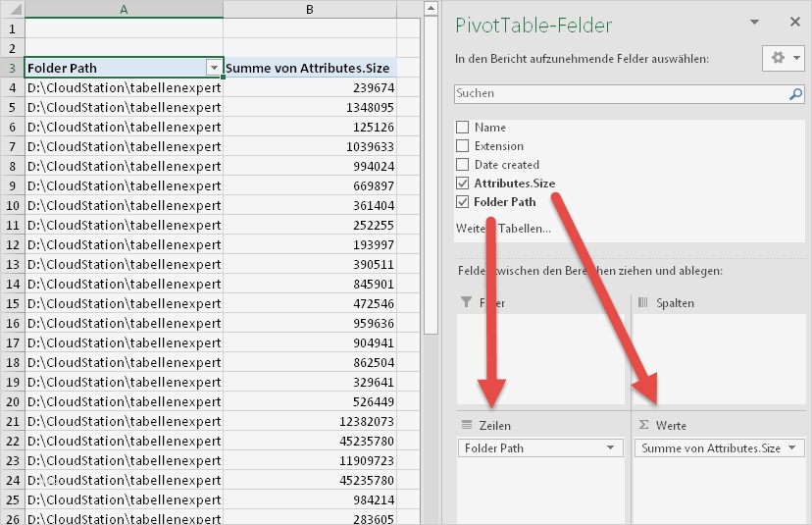Select cell with value 1348095
Screen dimensions: 812x525
[x=310, y=107]
